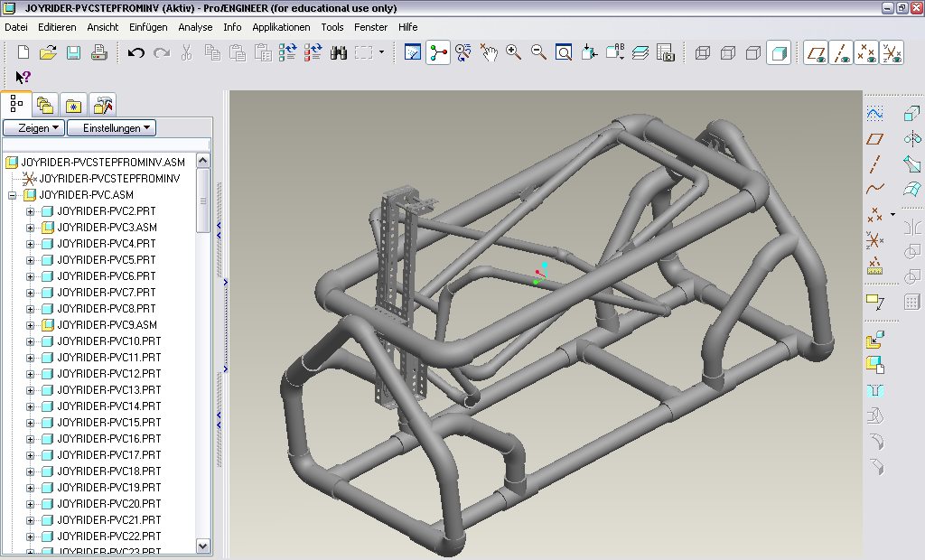Select the Extrude tool in right toolbar
Viewport: 925px width, 560px height.
click(x=911, y=113)
